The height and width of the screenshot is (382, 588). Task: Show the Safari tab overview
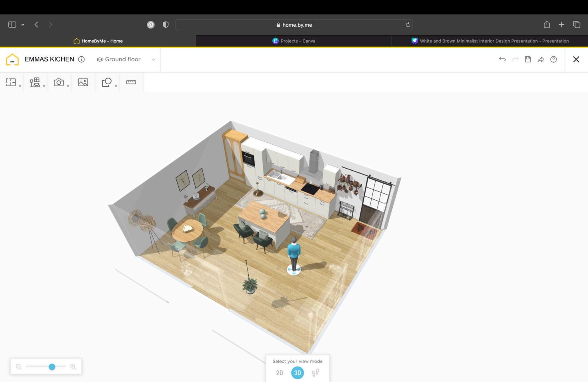[577, 25]
